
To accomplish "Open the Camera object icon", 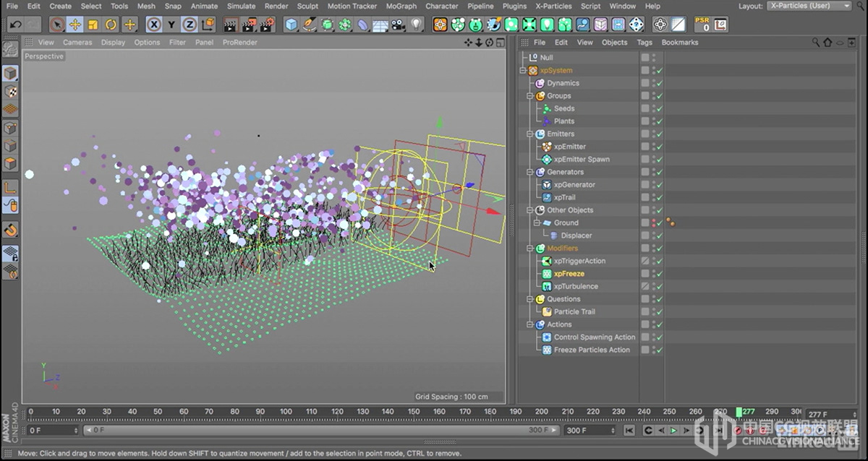I will click(399, 25).
